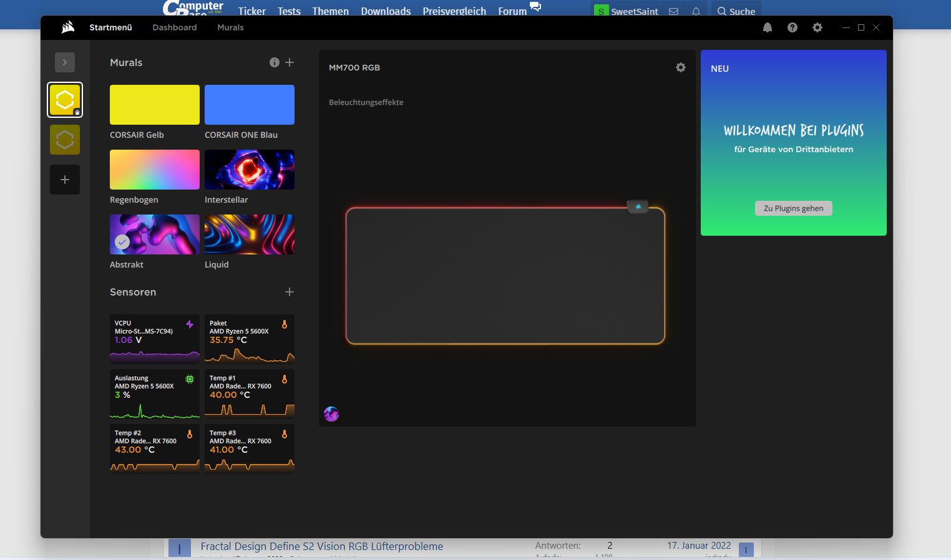Choose the Liquid mural thumbnail
The height and width of the screenshot is (560, 951).
coord(250,234)
